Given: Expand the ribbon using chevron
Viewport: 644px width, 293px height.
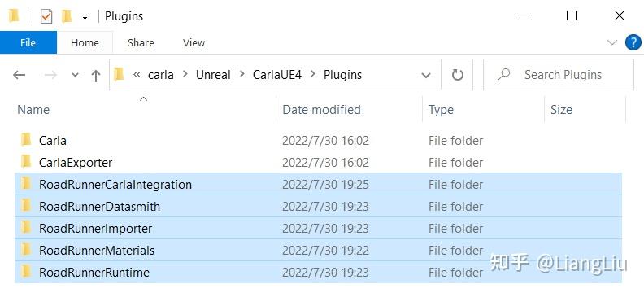Looking at the screenshot, I should [612, 42].
